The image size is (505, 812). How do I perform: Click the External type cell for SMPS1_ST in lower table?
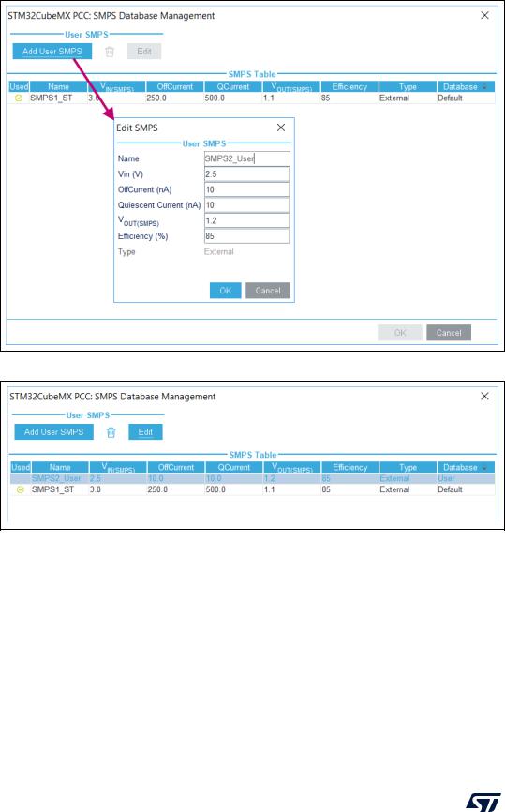394,489
